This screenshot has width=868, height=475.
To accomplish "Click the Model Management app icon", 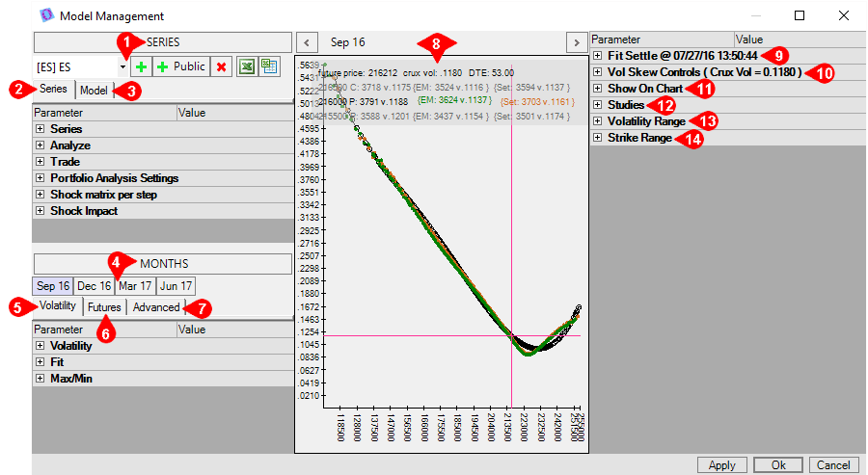I will tap(44, 16).
